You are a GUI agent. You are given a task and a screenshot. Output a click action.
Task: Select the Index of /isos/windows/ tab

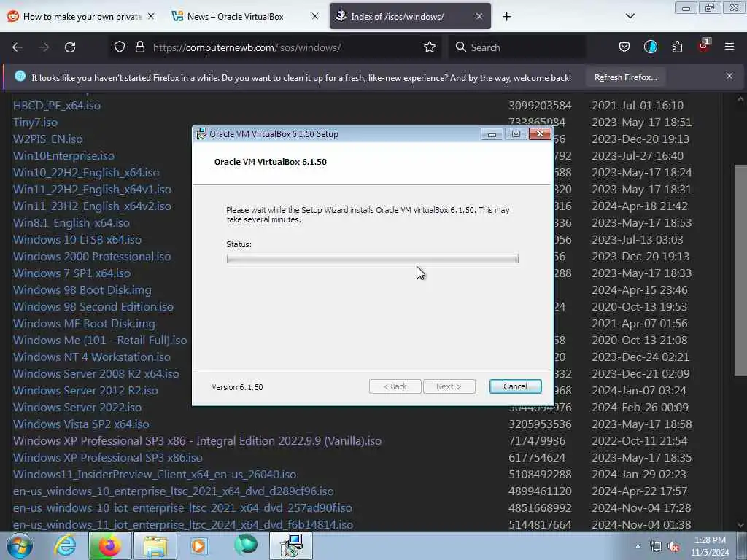410,16
